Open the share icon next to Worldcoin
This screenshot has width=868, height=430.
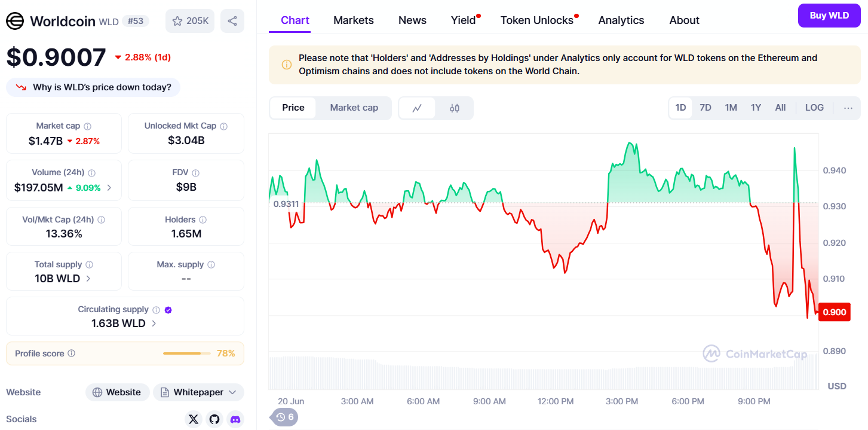point(232,20)
